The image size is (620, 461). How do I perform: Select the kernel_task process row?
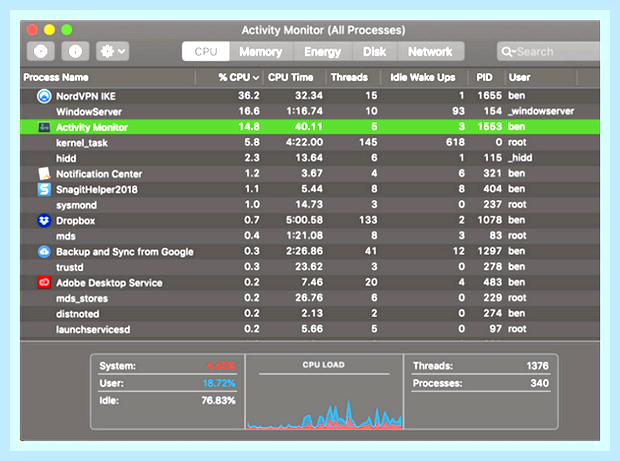coord(310,142)
